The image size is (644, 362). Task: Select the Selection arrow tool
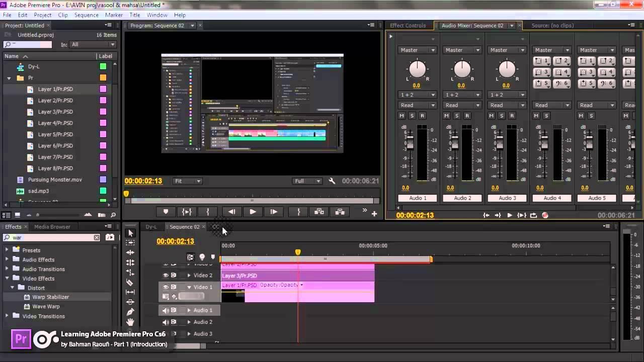click(x=130, y=233)
